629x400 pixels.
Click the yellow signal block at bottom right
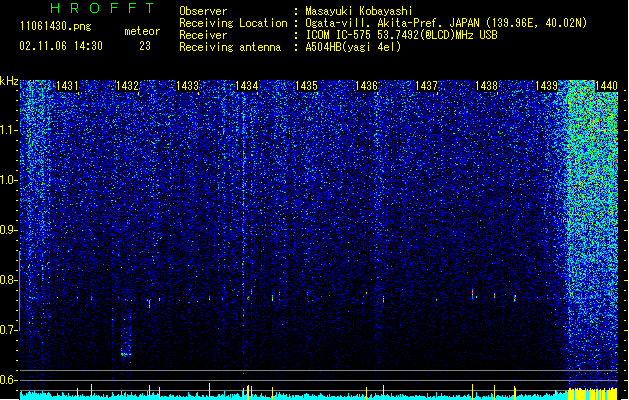pos(592,394)
